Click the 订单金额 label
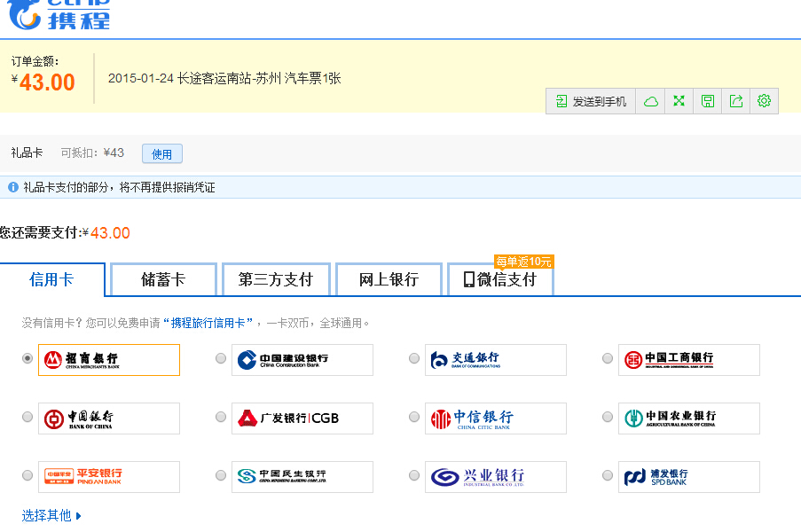The width and height of the screenshot is (801, 532). pyautogui.click(x=35, y=61)
